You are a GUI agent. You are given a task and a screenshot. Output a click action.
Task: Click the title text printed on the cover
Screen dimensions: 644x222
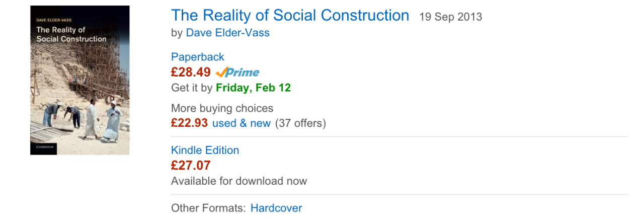click(71, 34)
